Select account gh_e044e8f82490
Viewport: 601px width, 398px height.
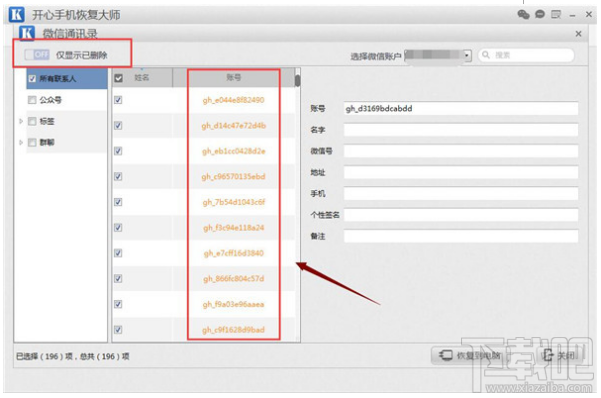[x=233, y=100]
